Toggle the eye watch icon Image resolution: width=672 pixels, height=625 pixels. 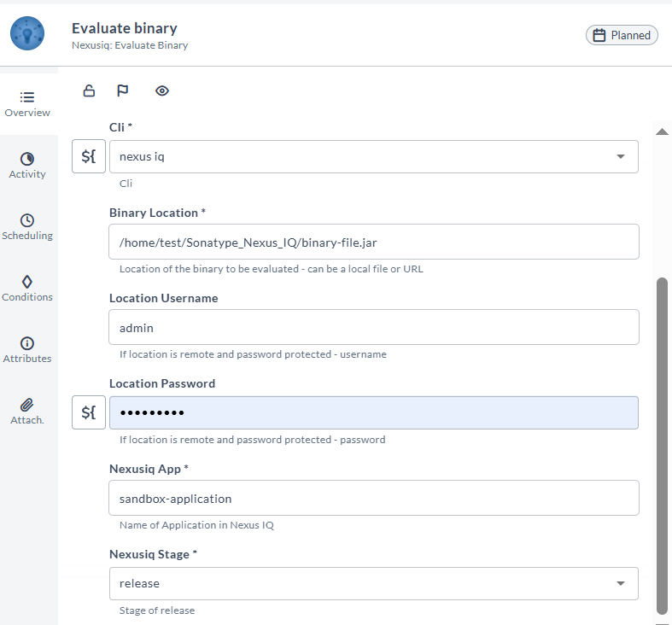click(162, 91)
